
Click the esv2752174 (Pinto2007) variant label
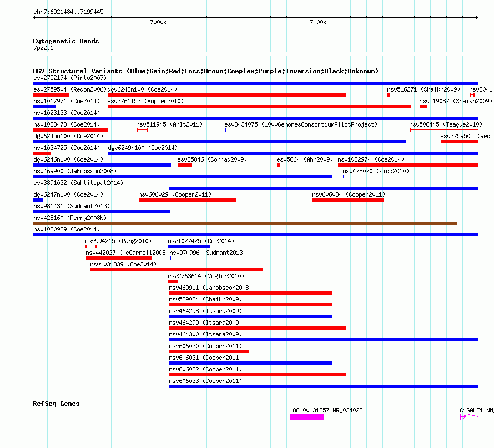[x=70, y=78]
